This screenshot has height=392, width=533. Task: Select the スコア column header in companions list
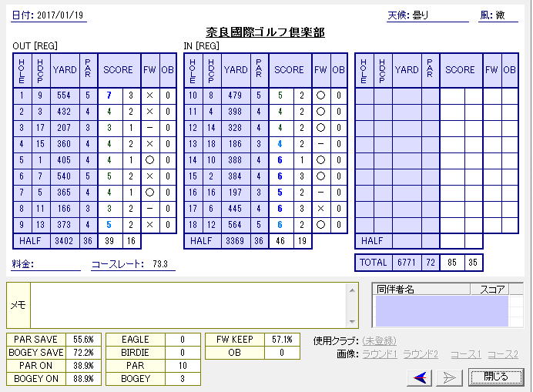[491, 290]
